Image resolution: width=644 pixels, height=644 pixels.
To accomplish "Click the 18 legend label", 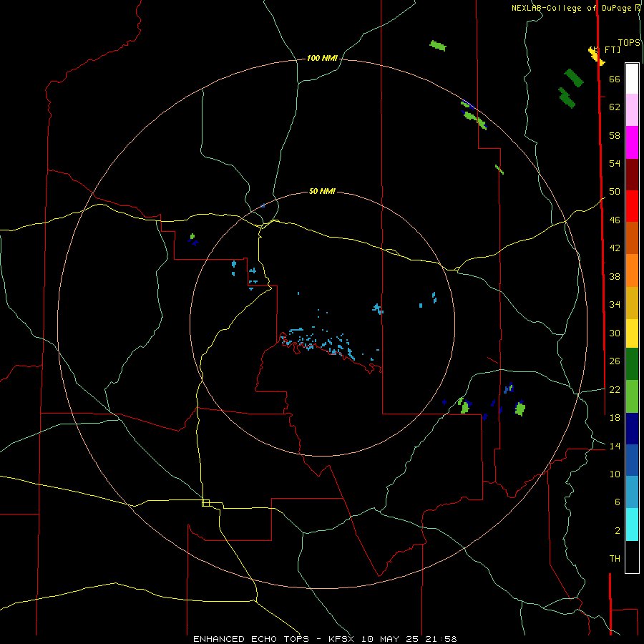I will [x=615, y=418].
